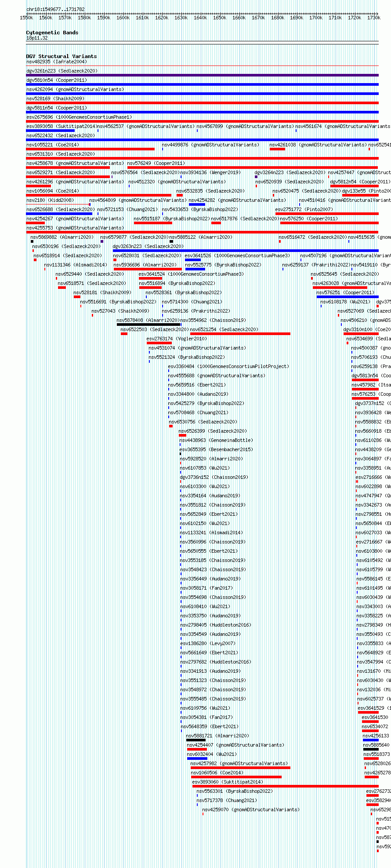Open esv2675696 (1000GenomesConsortiumPhase1) entry
The height and width of the screenshot is (868, 391).
(x=79, y=117)
